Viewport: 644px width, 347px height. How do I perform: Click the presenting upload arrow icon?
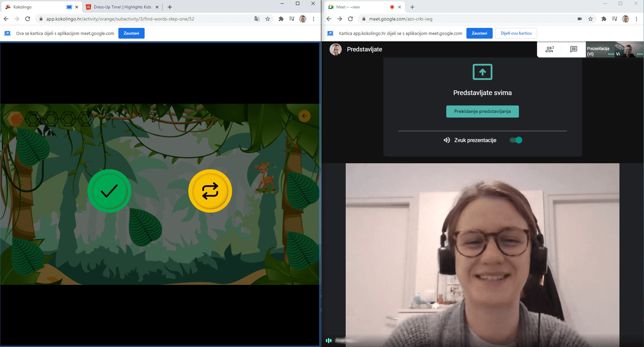[x=483, y=72]
